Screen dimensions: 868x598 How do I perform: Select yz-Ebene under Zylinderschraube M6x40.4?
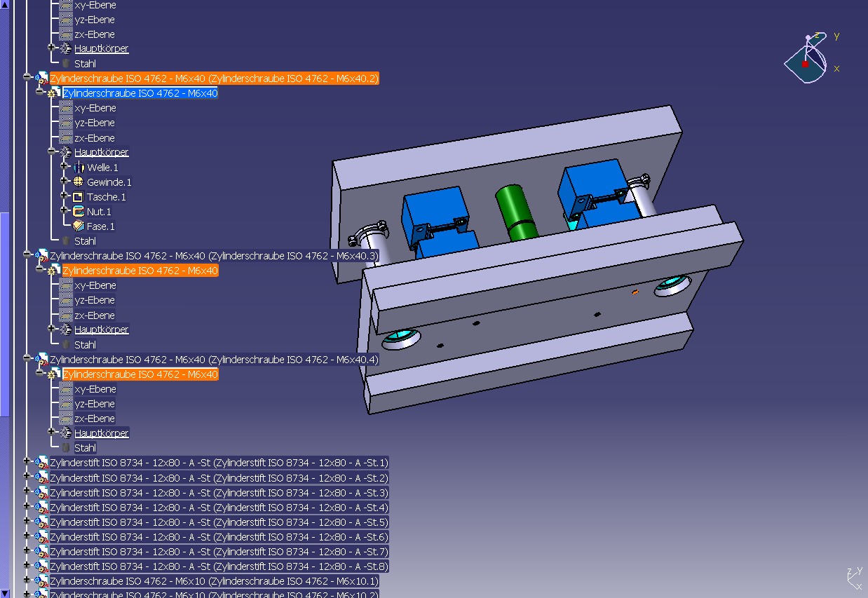tap(95, 404)
